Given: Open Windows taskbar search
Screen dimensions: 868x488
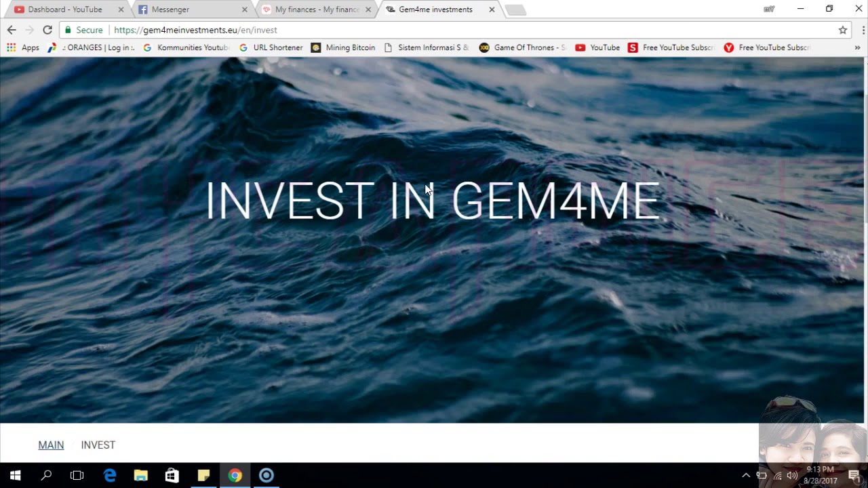Looking at the screenshot, I should tap(46, 475).
